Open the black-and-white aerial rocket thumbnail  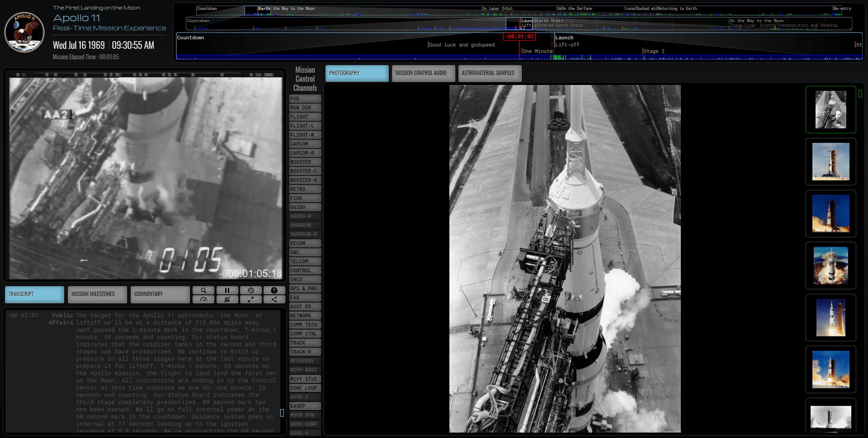click(x=830, y=109)
